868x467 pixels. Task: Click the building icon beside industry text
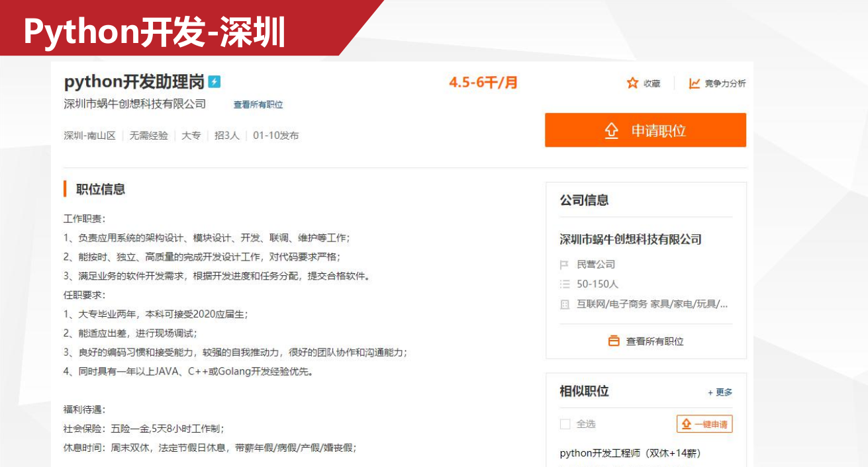(565, 304)
